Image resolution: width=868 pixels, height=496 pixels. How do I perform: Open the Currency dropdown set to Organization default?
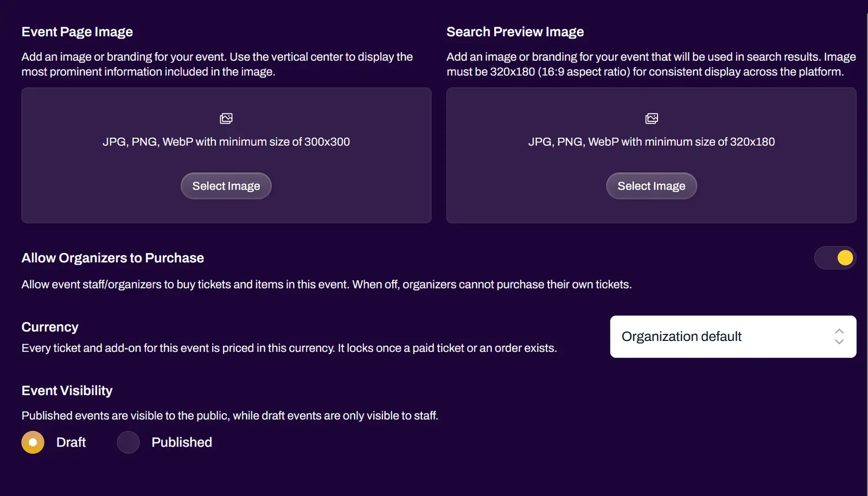tap(733, 337)
